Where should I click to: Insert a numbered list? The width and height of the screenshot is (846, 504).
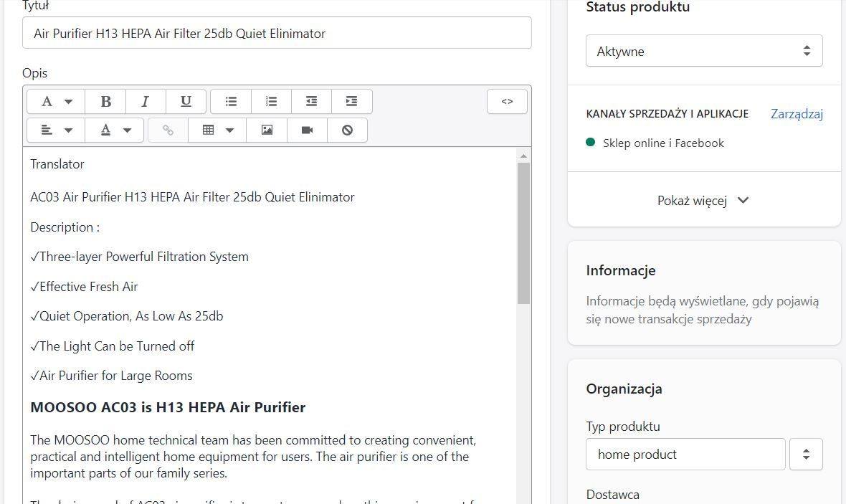coord(272,102)
